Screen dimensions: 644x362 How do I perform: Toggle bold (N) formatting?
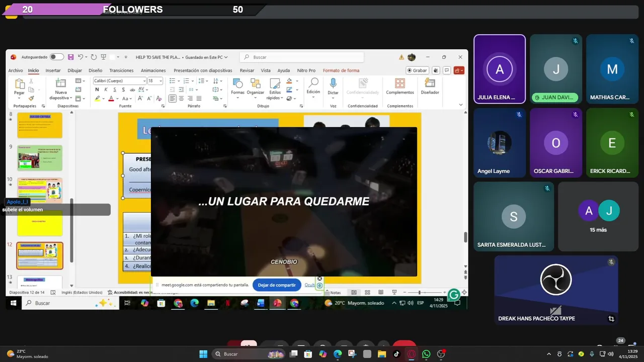(97, 89)
